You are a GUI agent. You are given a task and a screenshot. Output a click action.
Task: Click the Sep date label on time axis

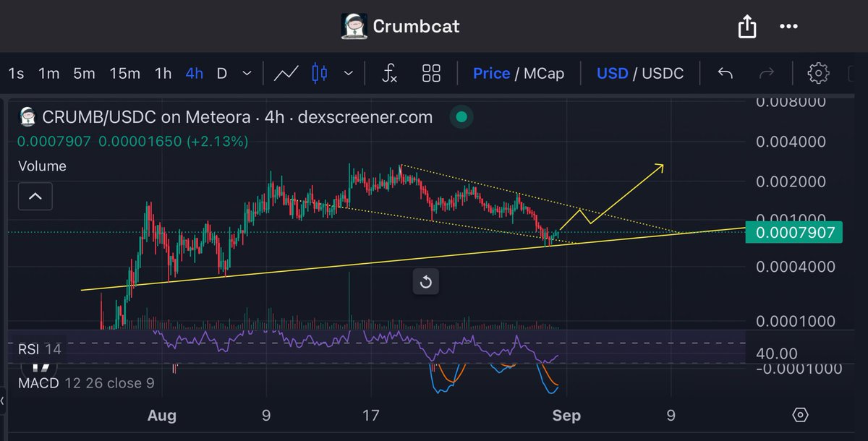point(566,416)
